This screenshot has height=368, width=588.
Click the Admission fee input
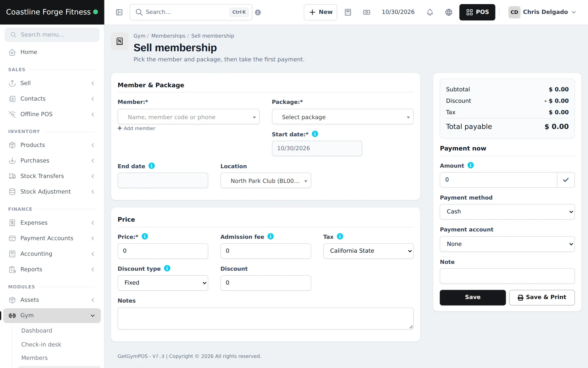pos(266,251)
